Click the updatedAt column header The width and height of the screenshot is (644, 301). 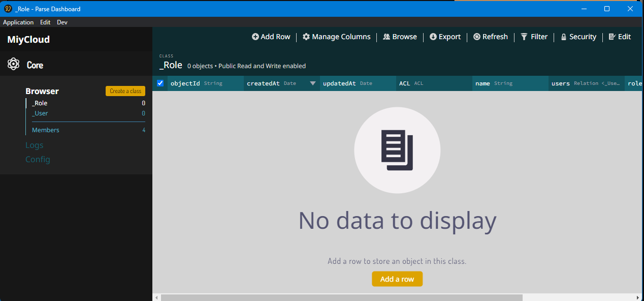coord(358,83)
